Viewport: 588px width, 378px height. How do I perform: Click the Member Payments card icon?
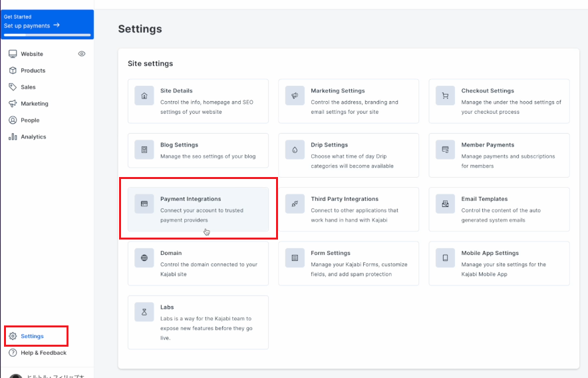pyautogui.click(x=445, y=150)
